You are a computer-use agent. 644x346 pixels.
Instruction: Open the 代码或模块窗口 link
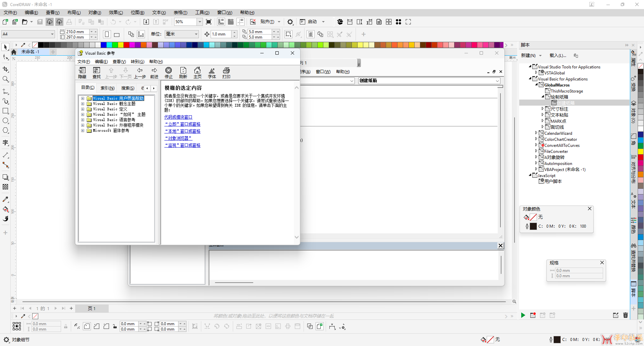pos(178,117)
